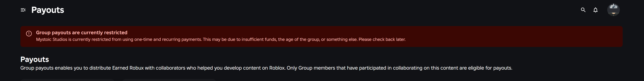Click "develop content on Roblox" description text
The height and width of the screenshot is (81, 644).
click(x=254, y=68)
